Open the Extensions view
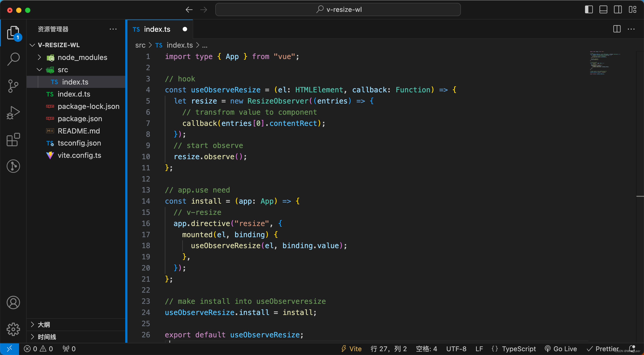The width and height of the screenshot is (644, 355). (x=13, y=139)
